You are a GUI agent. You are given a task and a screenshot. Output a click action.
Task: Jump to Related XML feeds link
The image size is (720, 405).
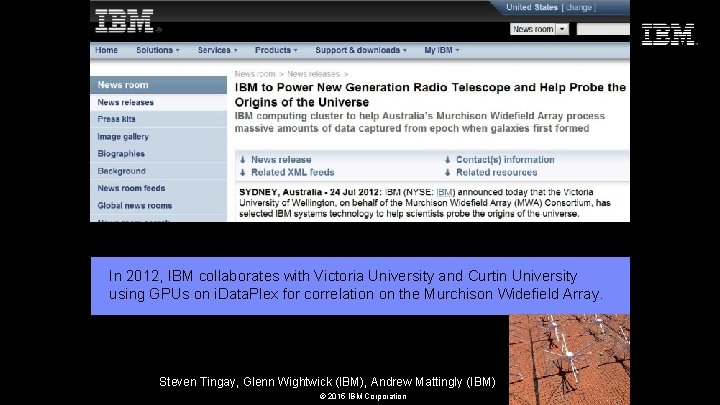[292, 173]
